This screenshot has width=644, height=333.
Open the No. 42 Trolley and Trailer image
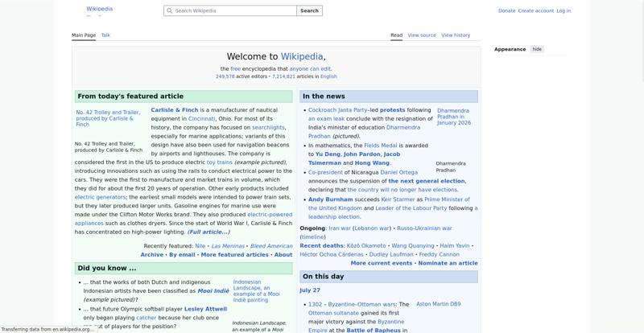coord(108,118)
